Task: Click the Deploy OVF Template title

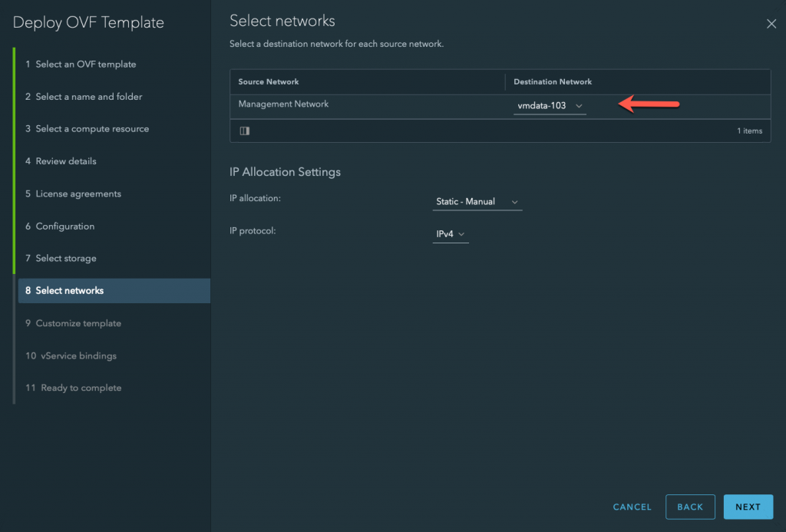Action: 88,22
